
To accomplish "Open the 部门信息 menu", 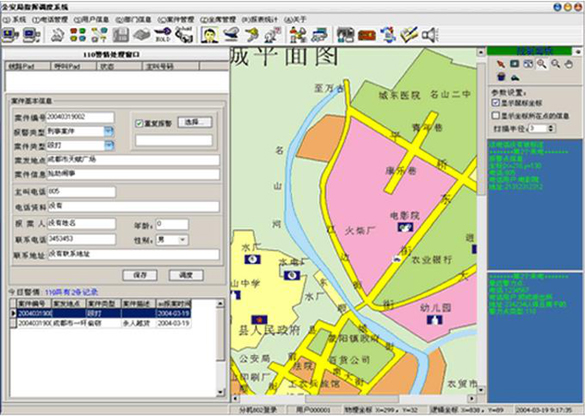I will tap(133, 19).
